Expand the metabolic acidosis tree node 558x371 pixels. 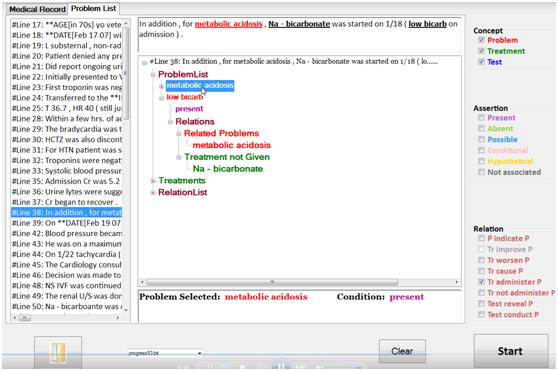[161, 86]
